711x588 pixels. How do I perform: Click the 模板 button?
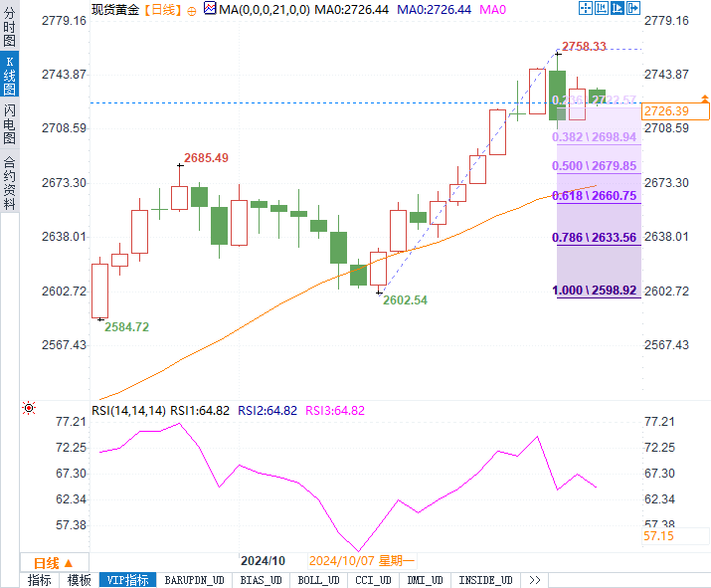pos(79,580)
